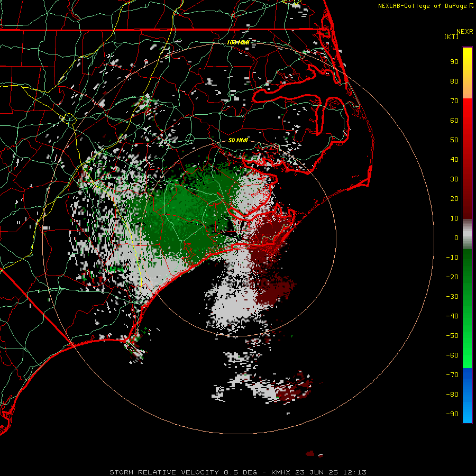Click the 100 NMI range ring label
This screenshot has width=476, height=476.
(x=238, y=42)
